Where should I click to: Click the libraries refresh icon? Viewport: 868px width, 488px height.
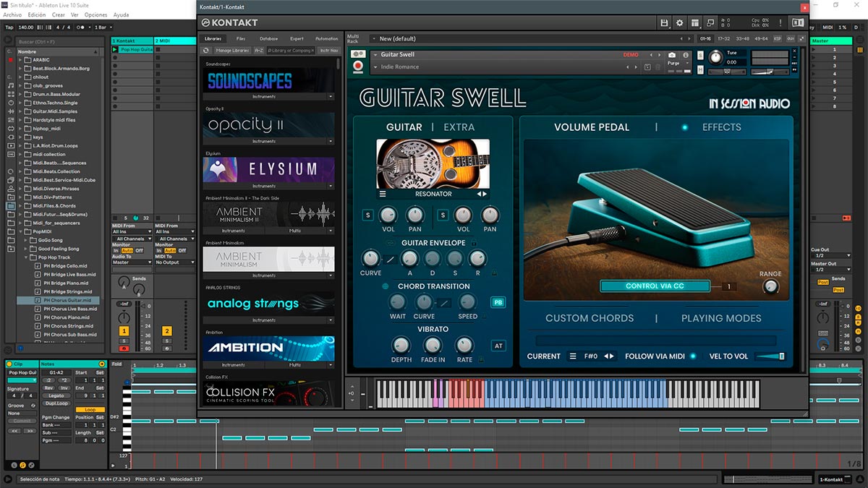click(x=206, y=51)
